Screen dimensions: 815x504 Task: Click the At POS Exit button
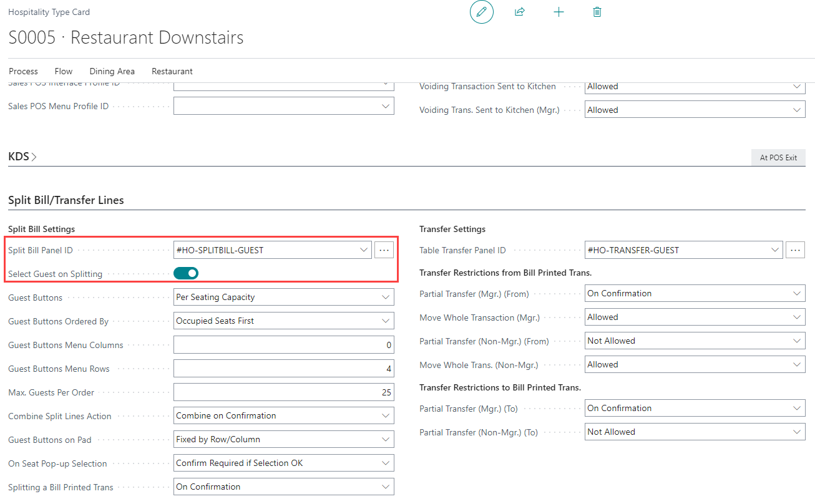778,158
